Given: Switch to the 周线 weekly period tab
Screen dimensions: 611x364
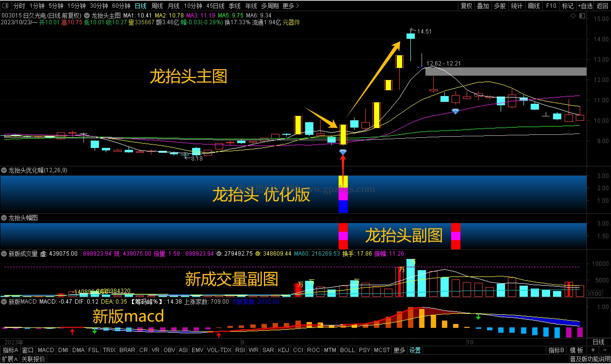Looking at the screenshot, I should click(x=157, y=6).
